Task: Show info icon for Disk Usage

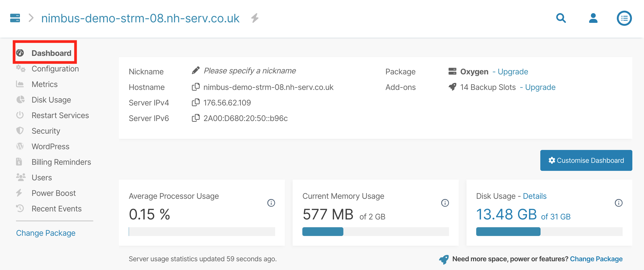Action: pos(619,203)
